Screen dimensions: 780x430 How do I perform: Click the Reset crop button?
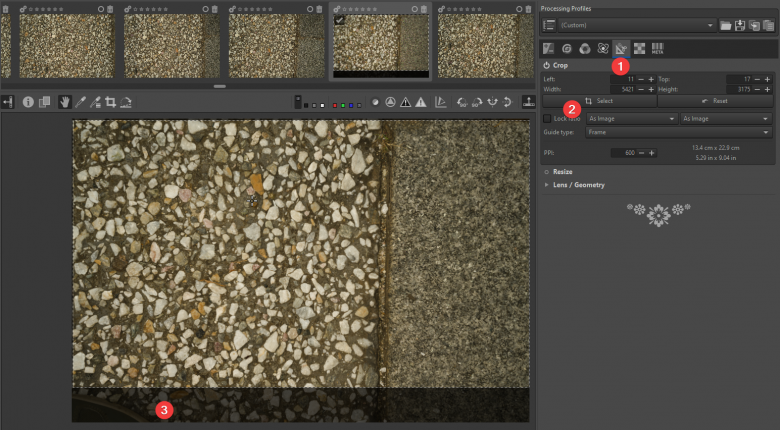pyautogui.click(x=715, y=101)
